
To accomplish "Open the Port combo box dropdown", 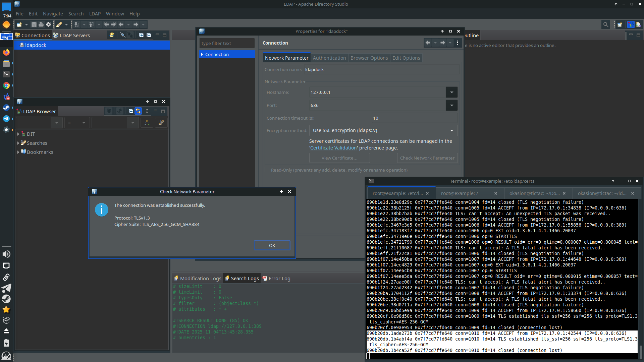I will point(451,106).
